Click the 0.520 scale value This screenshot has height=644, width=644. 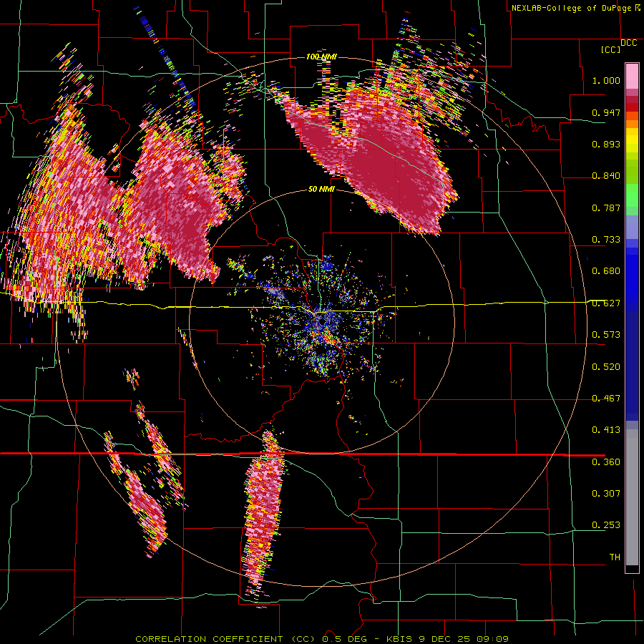(606, 367)
